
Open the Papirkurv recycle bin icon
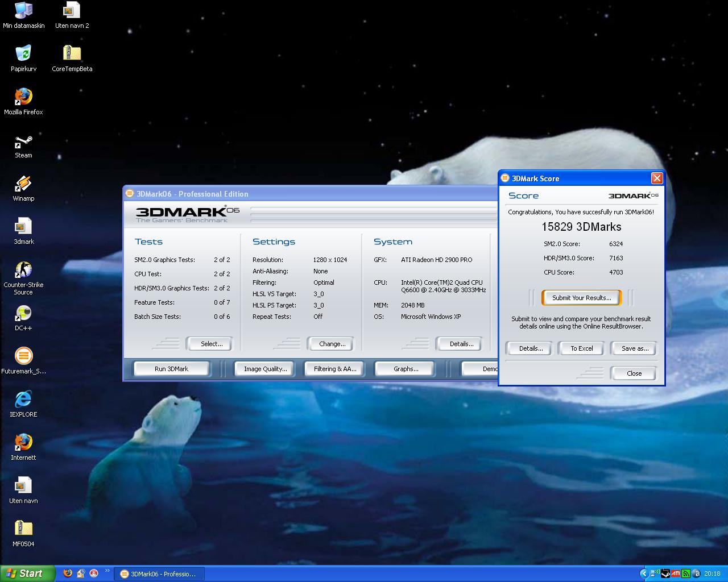pyautogui.click(x=23, y=59)
